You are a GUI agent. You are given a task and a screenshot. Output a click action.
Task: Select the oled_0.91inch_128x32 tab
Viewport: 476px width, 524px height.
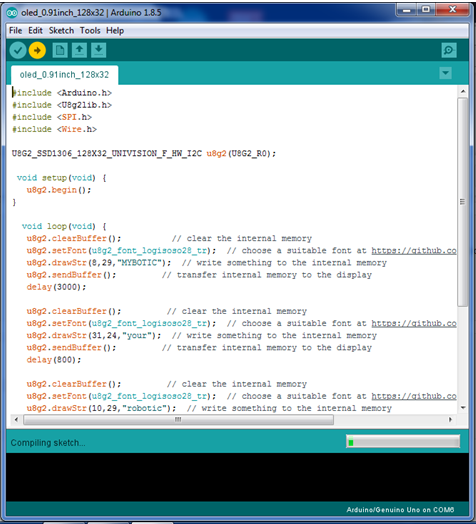point(64,75)
